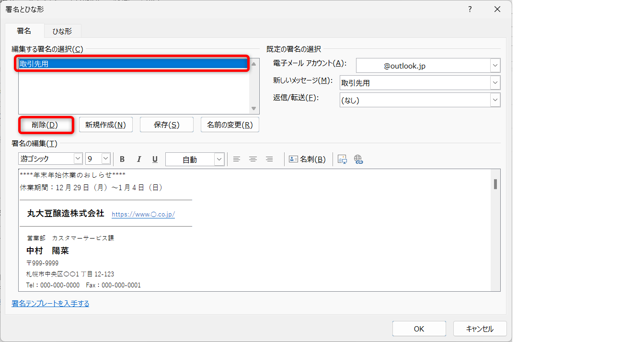Toggle bold formatting in signature editor
The height and width of the screenshot is (342, 644).
click(x=122, y=160)
